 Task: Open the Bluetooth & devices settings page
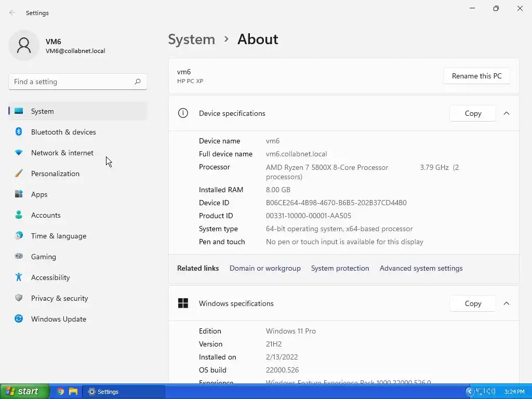(x=78, y=131)
